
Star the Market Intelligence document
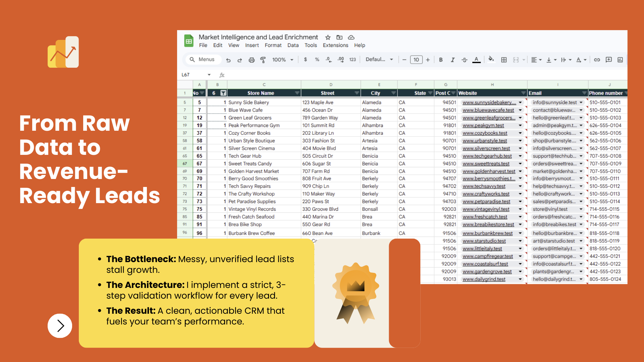[x=328, y=37]
